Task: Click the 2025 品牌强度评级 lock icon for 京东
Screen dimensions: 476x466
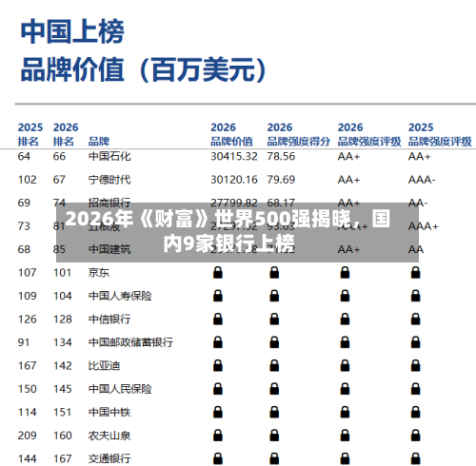Action: coord(415,273)
